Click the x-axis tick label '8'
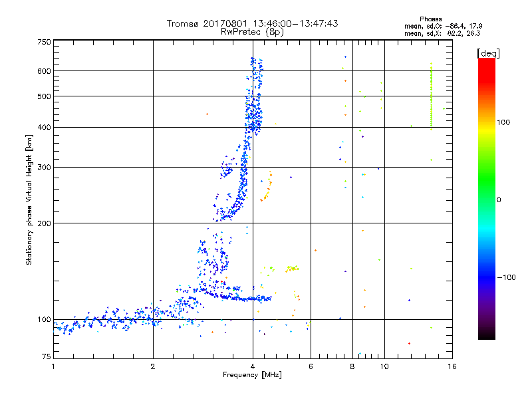Screen dimensions: 532x399 (352, 366)
